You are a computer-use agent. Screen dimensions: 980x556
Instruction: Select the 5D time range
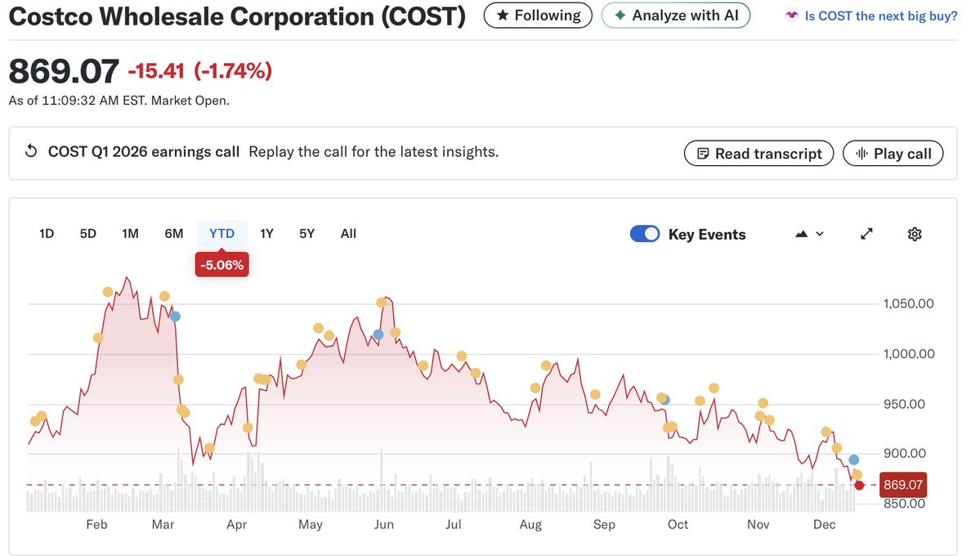[x=88, y=234]
